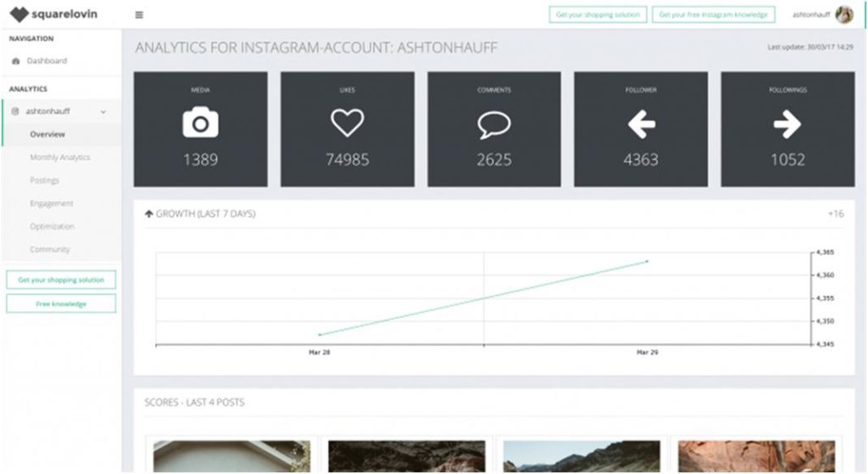Open the Community sidebar item
Viewport: 868px width, 474px height.
pyautogui.click(x=50, y=250)
